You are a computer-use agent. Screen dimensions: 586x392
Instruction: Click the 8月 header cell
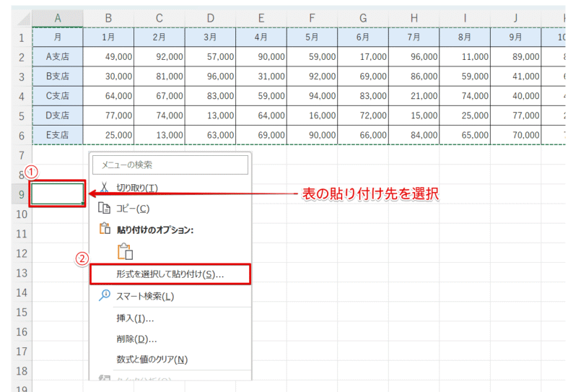465,38
